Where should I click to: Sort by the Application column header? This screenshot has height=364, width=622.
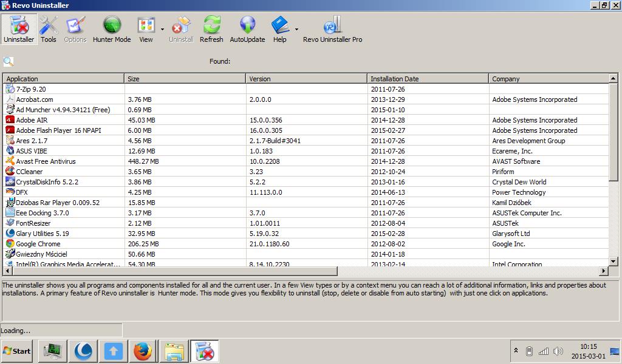pyautogui.click(x=63, y=79)
